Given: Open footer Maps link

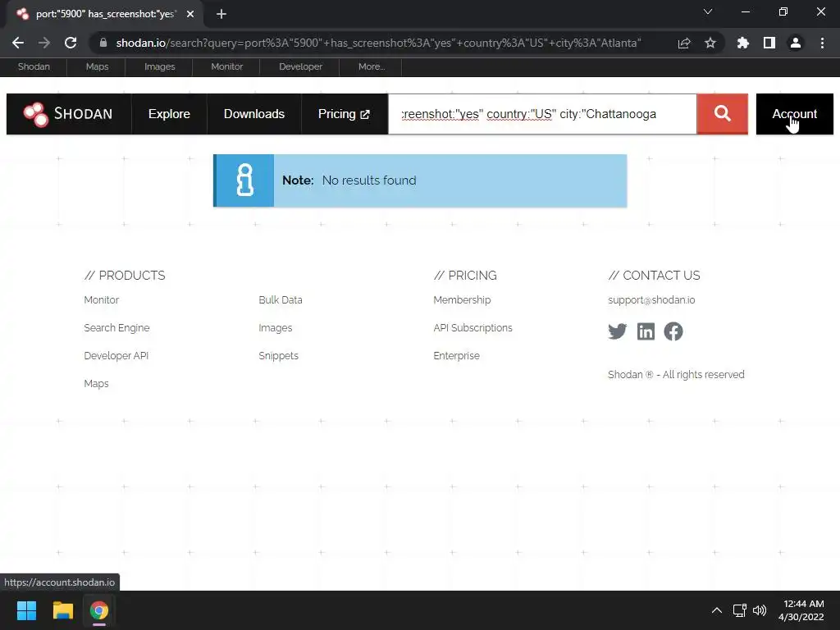Looking at the screenshot, I should 97,384.
